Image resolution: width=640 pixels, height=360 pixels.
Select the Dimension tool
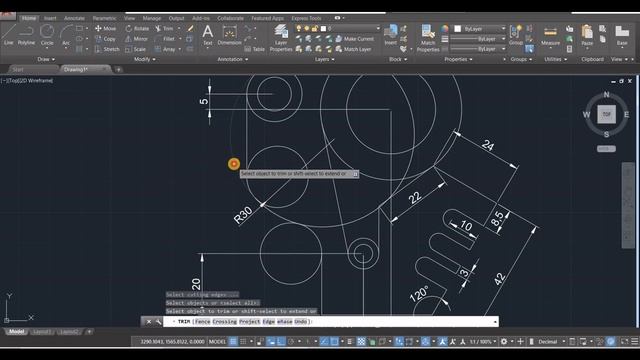[x=229, y=34]
